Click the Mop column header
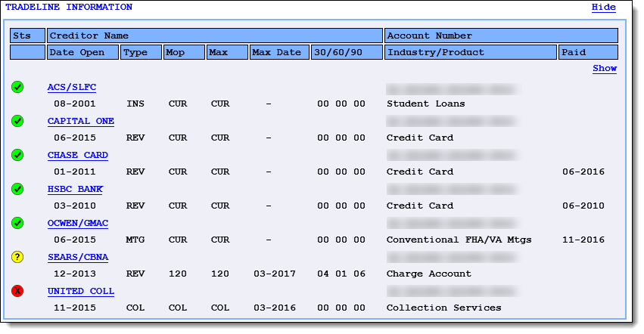 (x=184, y=53)
